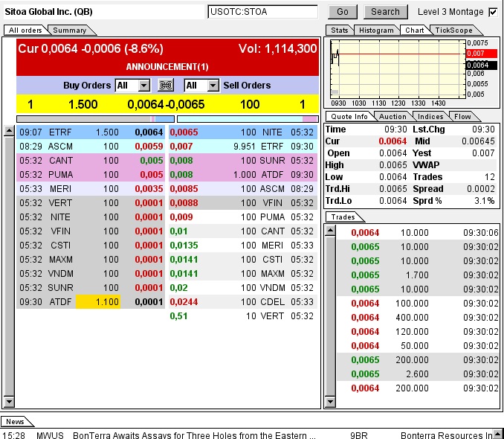
Task: Click the USOTC:STOA symbol input field
Action: pos(262,12)
